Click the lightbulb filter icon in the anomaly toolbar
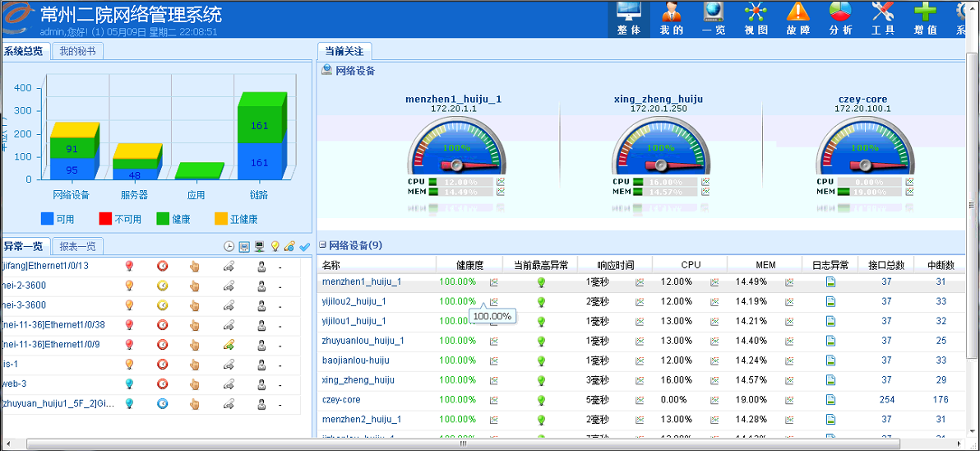Viewport: 980px width, 451px height. (275, 246)
